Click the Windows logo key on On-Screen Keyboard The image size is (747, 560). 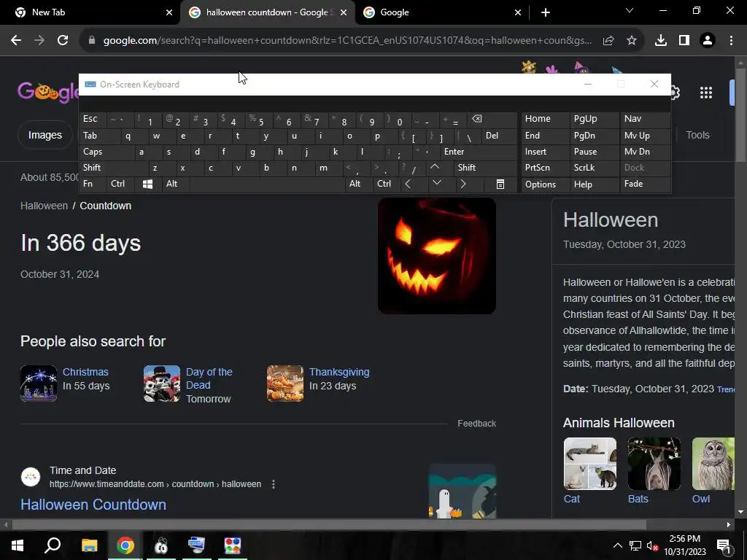tap(147, 184)
